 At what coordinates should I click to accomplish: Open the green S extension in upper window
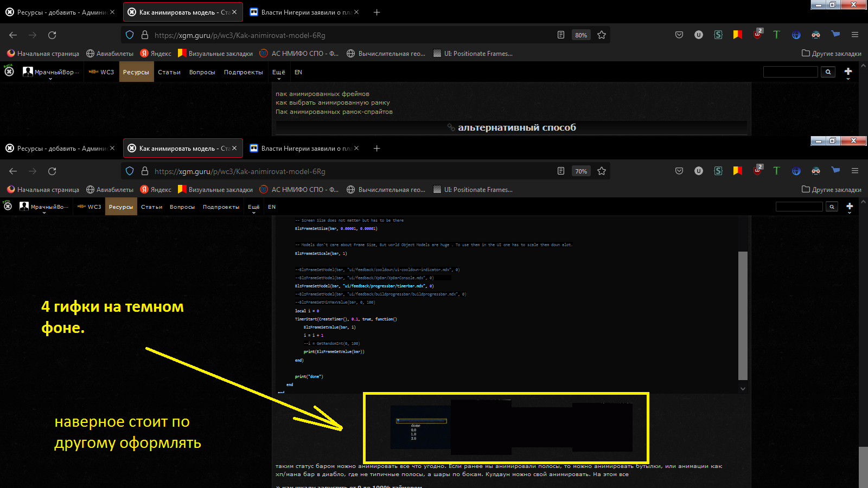tap(718, 35)
